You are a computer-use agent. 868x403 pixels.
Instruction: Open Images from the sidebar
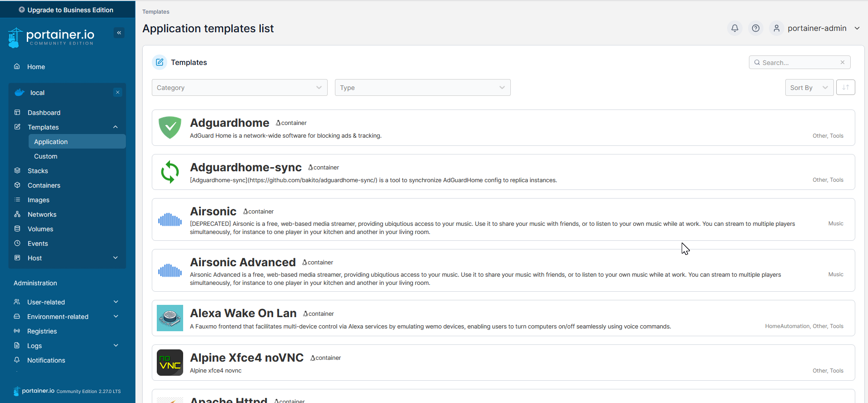click(39, 200)
